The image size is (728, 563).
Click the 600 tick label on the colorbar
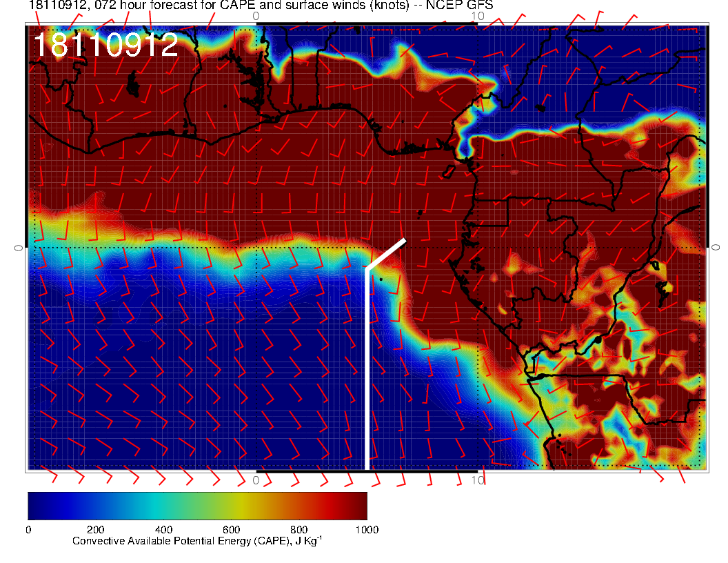click(x=231, y=530)
